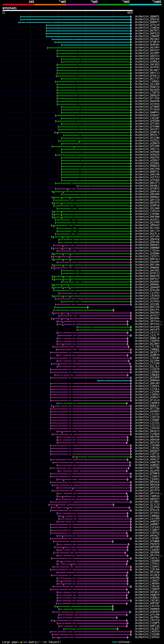Select label UniRef100_Q9YBD8
Screen dimensions: 164x644
coord(147,553)
